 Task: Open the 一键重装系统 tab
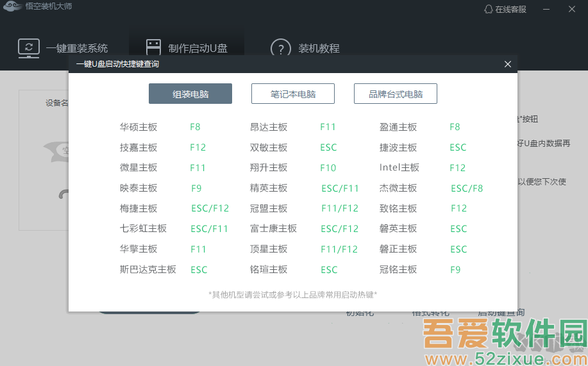[63, 48]
